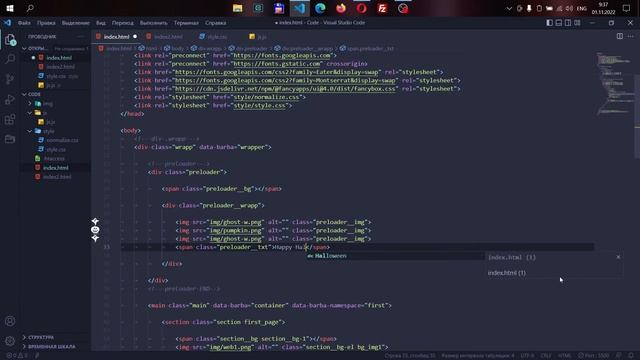
Task: Split the editor to the right
Action: pyautogui.click(x=620, y=36)
